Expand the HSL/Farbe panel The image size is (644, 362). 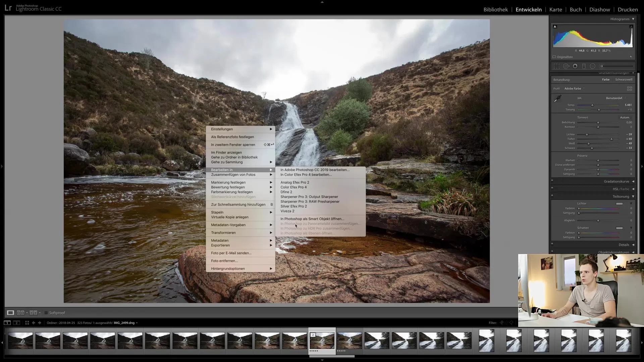point(633,189)
